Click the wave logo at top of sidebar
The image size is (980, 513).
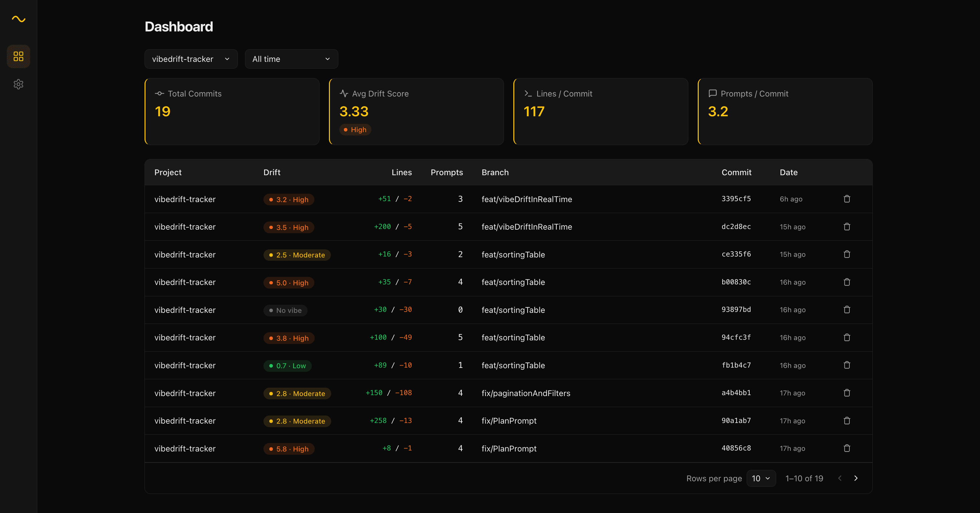tap(18, 19)
